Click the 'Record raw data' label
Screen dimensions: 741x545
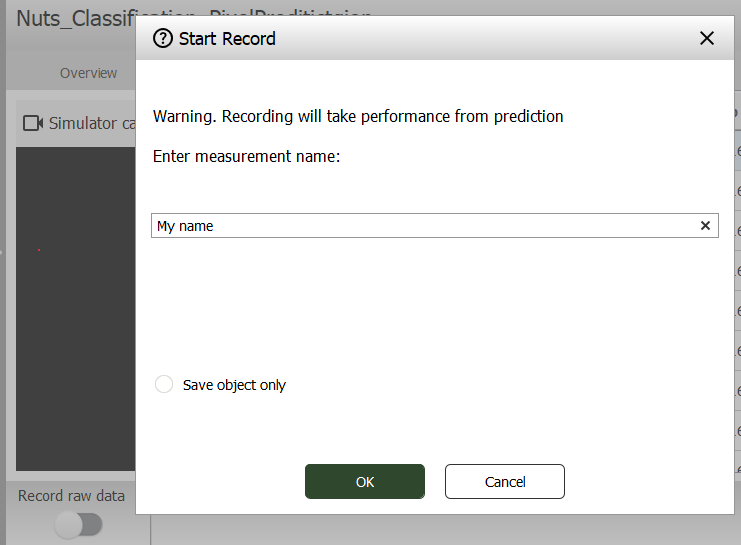[72, 496]
